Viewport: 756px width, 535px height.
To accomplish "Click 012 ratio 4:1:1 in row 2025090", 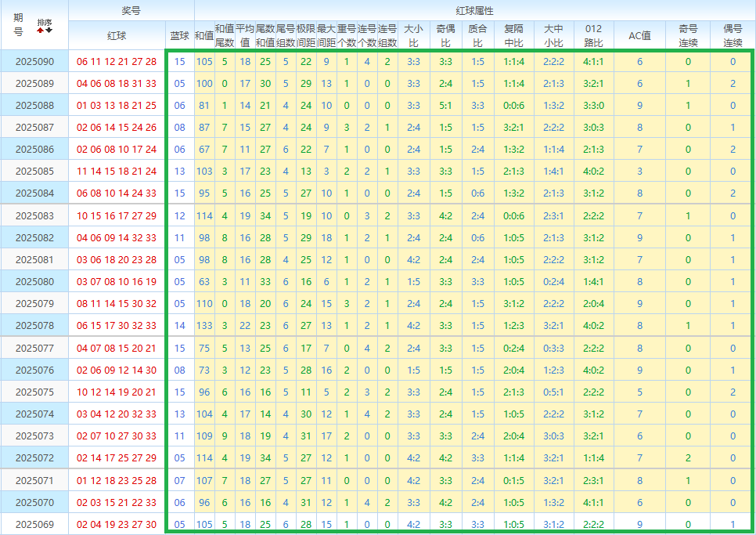I will tap(593, 61).
